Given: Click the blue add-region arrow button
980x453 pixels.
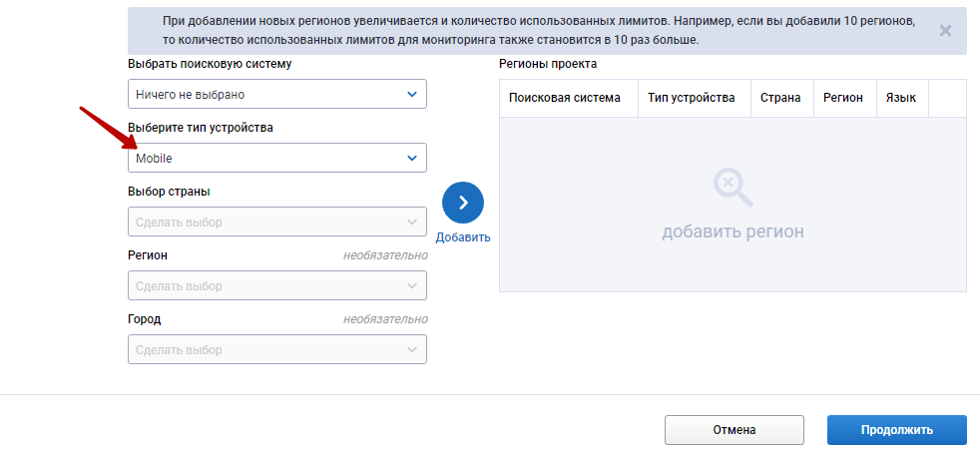Looking at the screenshot, I should point(462,203).
